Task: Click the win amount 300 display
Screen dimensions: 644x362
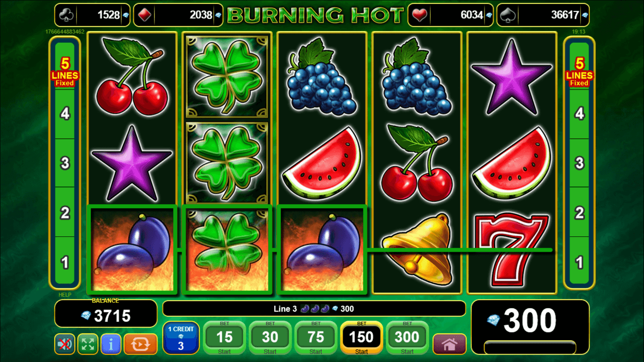Action: (x=530, y=320)
